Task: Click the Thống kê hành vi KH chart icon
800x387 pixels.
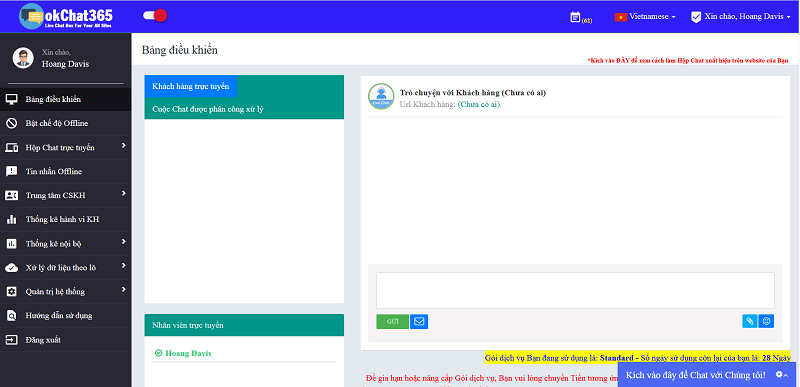Action: tap(12, 220)
